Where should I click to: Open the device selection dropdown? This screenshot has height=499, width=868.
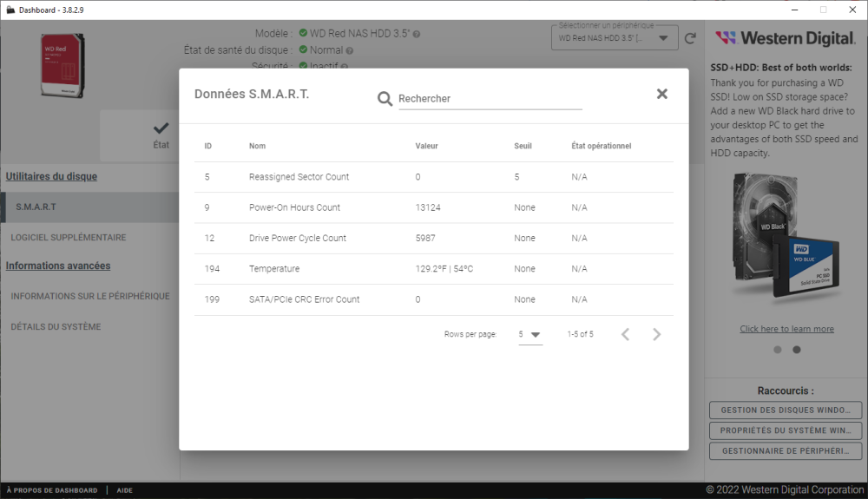[x=615, y=38]
